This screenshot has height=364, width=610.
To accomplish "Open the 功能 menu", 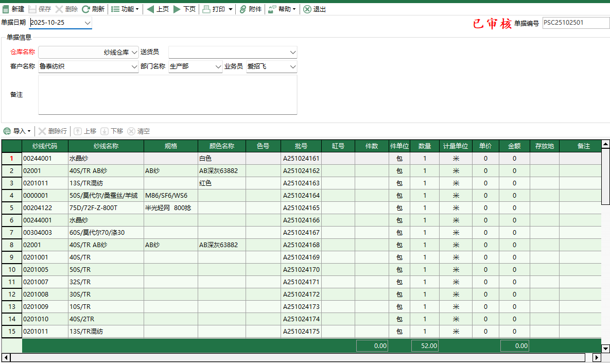I will [125, 9].
